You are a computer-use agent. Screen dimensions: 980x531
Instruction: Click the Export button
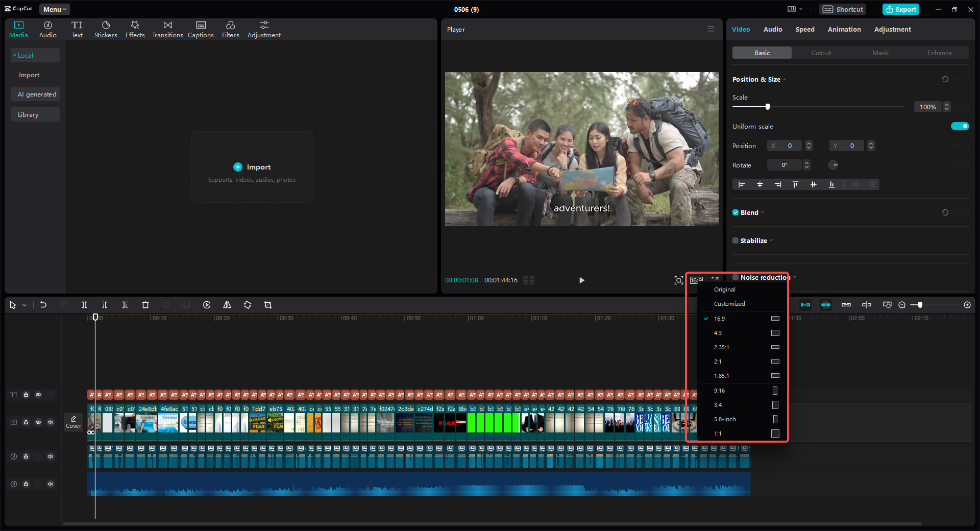(900, 9)
